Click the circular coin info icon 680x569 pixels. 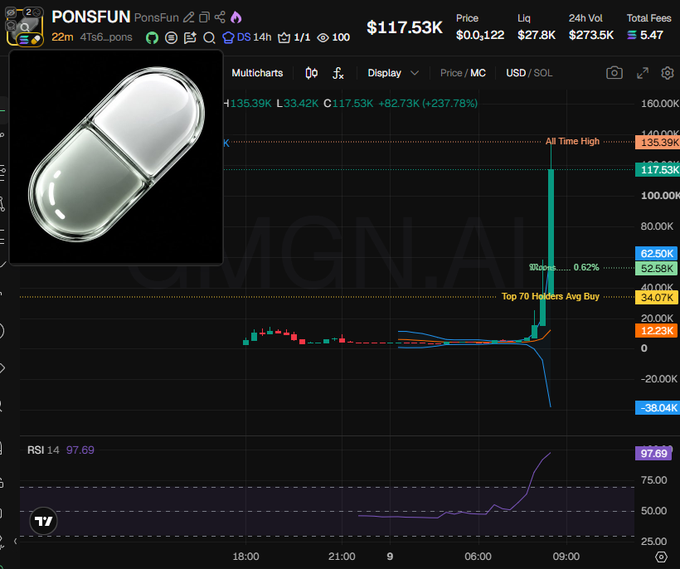(x=171, y=38)
